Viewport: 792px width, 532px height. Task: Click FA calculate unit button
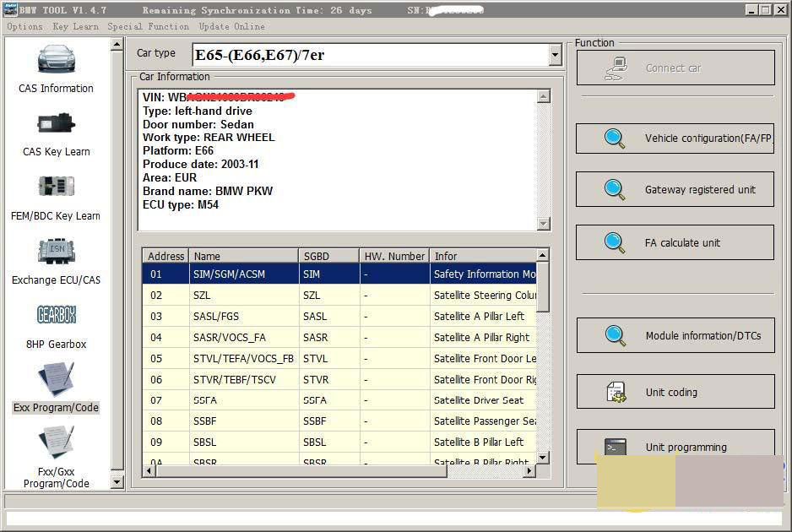coord(675,242)
